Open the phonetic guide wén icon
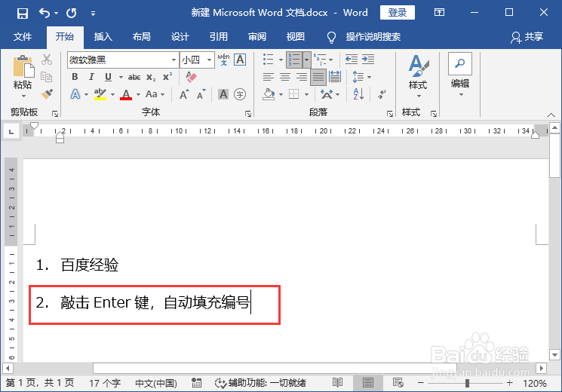This screenshot has height=392, width=562. point(223,60)
